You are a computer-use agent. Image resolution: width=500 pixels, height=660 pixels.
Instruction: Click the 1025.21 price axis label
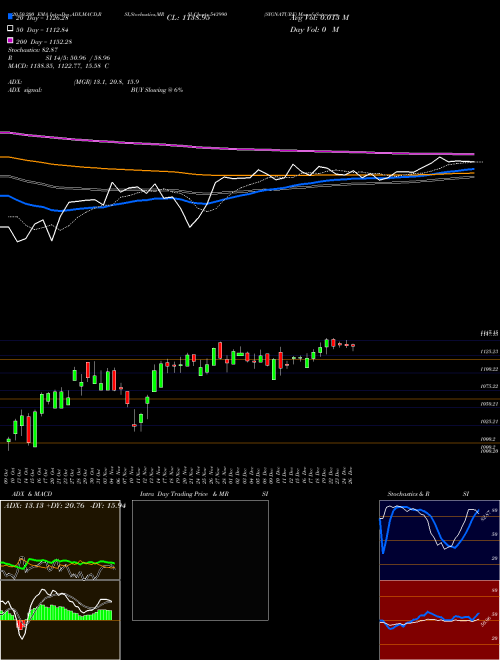(x=489, y=421)
